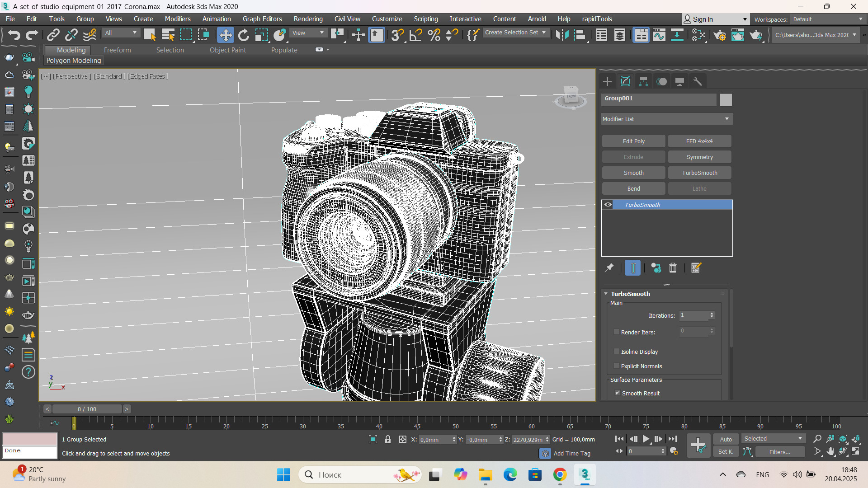
Task: Click the Iterations spinner arrows
Action: (x=712, y=315)
